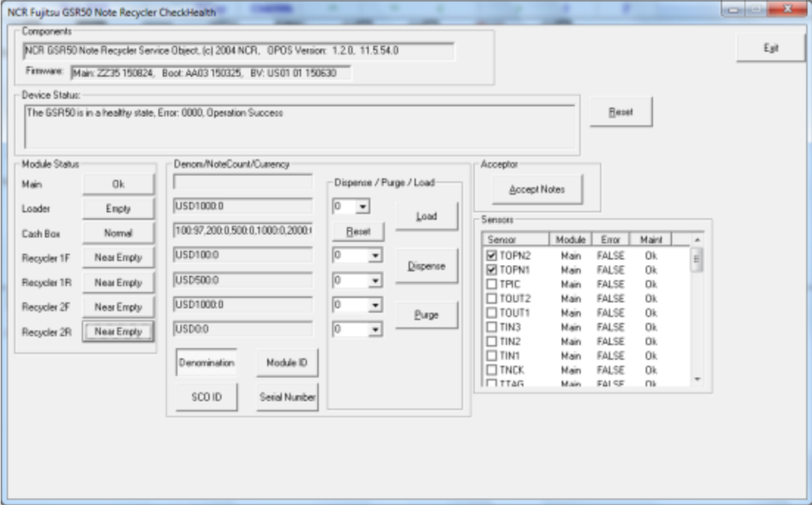
Task: Click the Sensor column header
Action: (x=516, y=239)
